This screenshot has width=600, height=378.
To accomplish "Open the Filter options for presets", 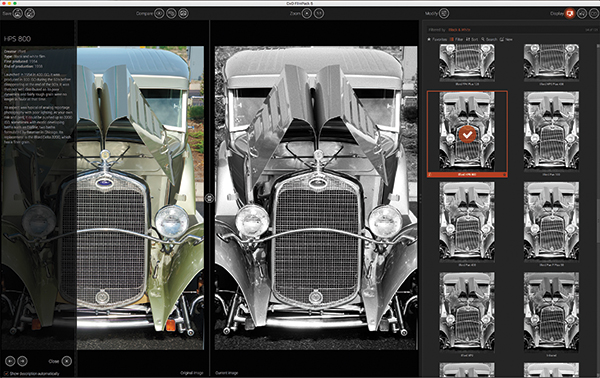I will tap(457, 39).
